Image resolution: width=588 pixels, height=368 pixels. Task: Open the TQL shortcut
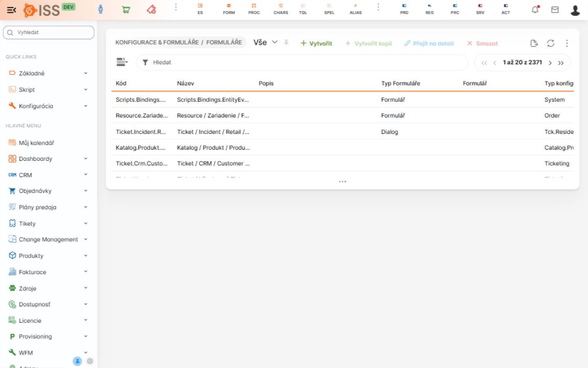303,9
